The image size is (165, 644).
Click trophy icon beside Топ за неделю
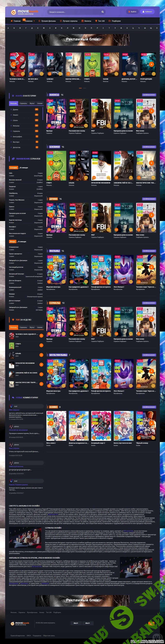[13, 320]
